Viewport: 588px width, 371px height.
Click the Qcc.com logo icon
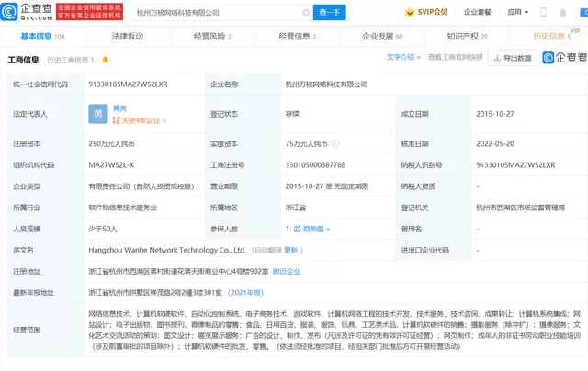point(9,12)
